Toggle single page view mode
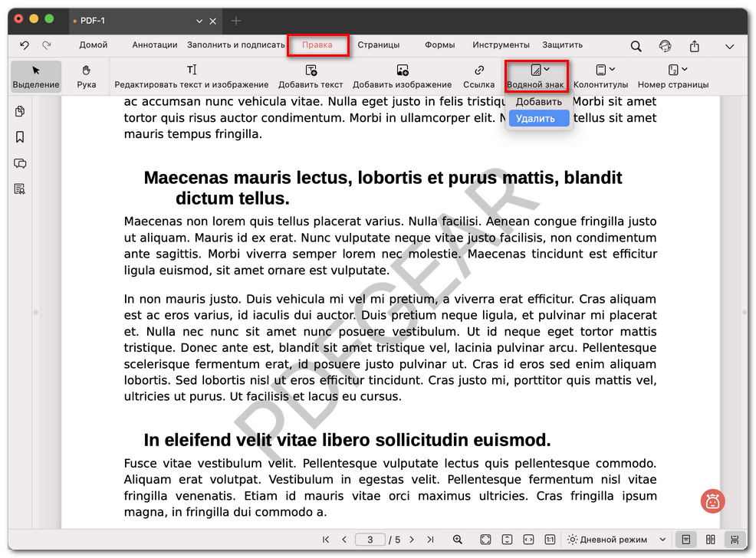The width and height of the screenshot is (756, 558). click(x=685, y=540)
